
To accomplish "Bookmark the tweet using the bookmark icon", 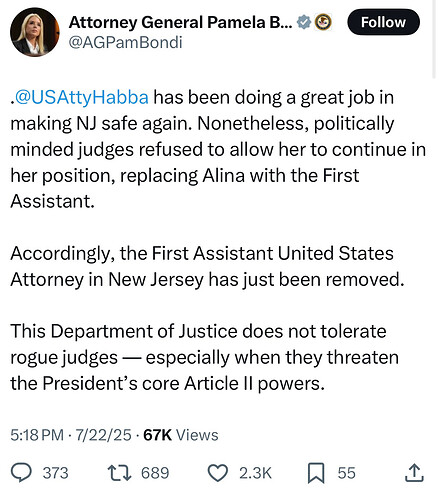I will pos(316,473).
